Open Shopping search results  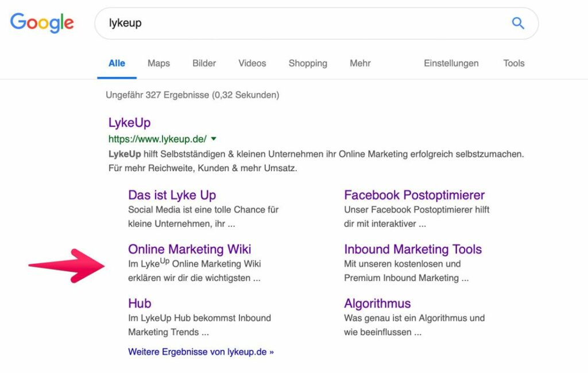pos(308,63)
